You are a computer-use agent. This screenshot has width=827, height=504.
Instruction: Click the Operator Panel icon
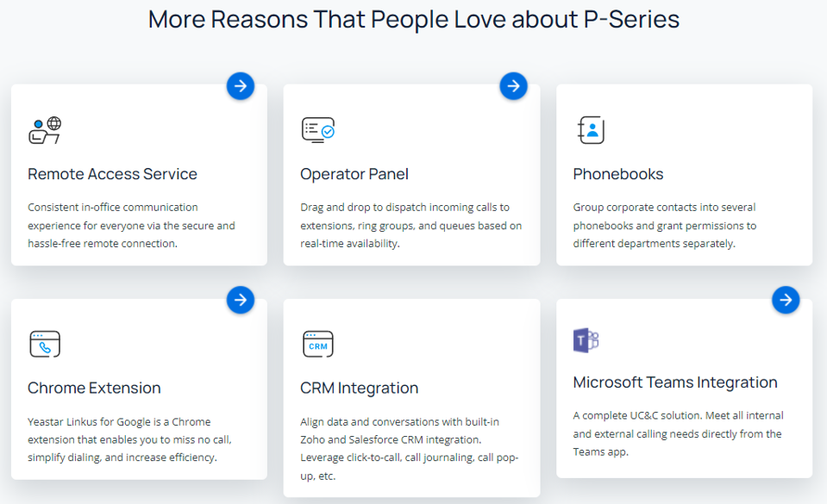click(x=317, y=130)
